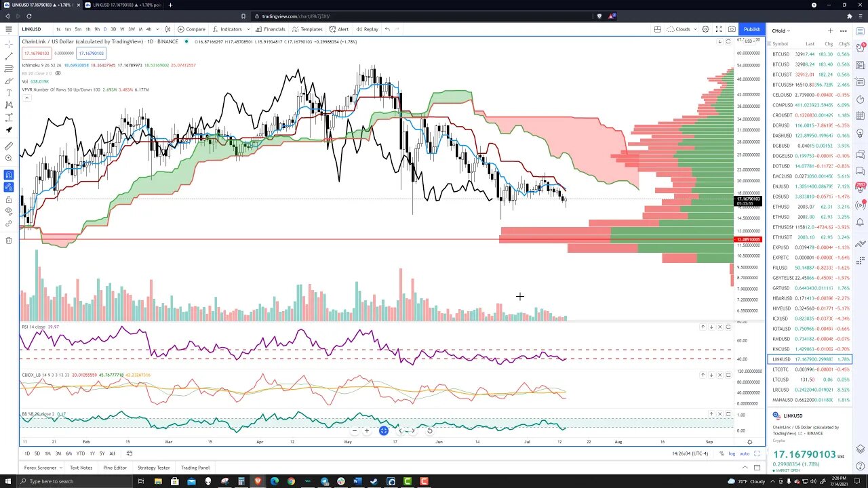Set the All date range
Image resolution: width=868 pixels, height=488 pixels.
pos(112,453)
